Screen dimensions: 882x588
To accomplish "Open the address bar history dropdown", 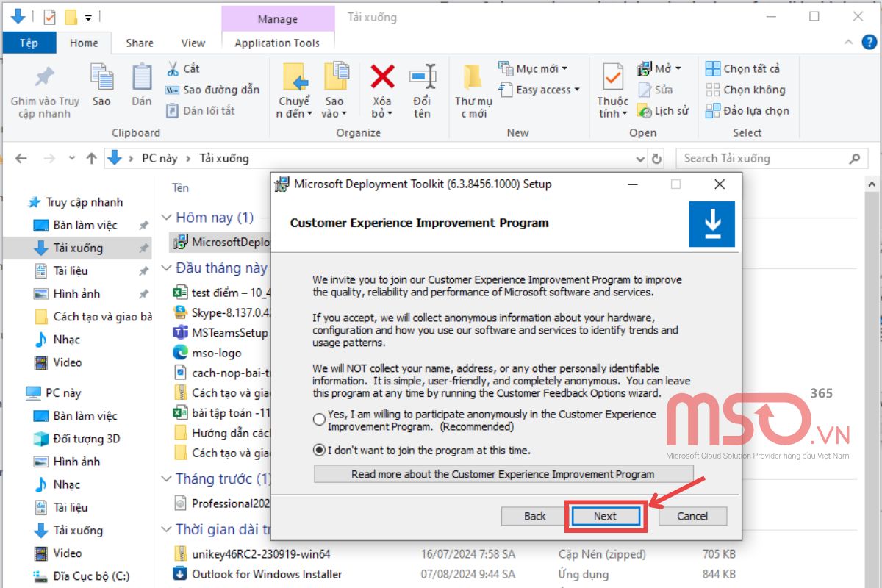I will [x=639, y=158].
